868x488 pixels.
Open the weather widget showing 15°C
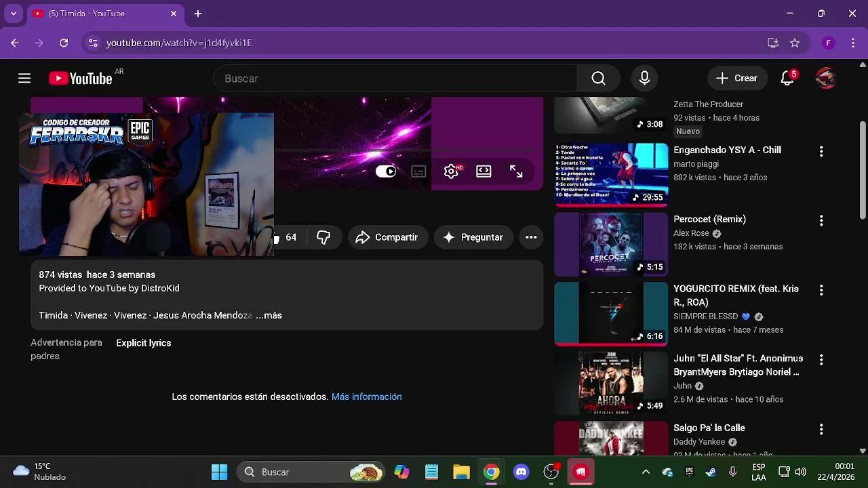[x=41, y=472]
